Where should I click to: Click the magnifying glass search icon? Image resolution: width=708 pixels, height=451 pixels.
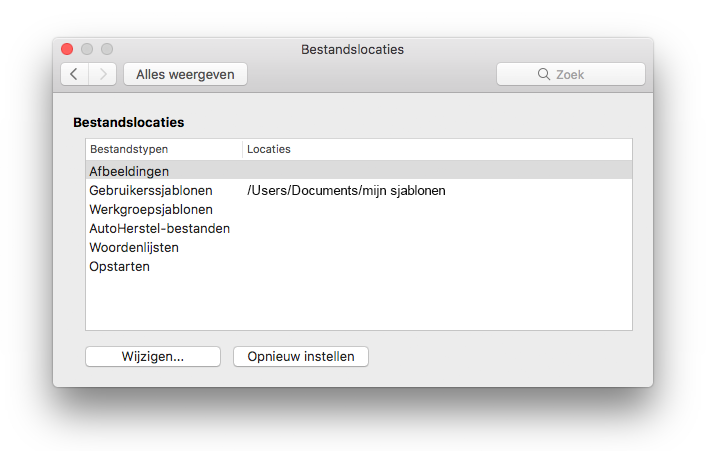pyautogui.click(x=544, y=74)
